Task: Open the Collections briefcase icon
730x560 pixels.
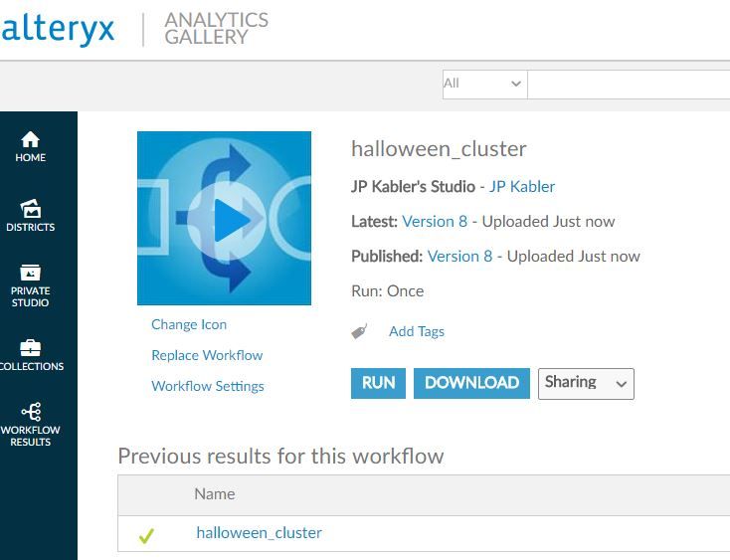Action: (x=30, y=348)
